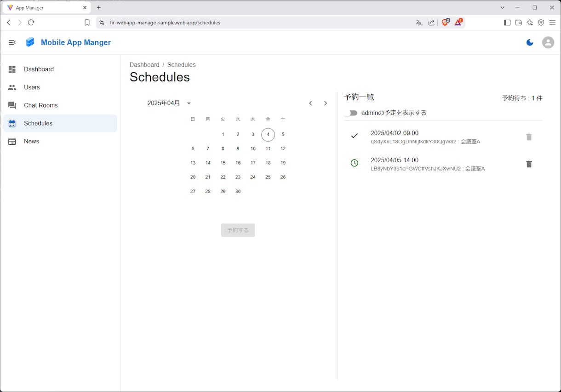
Task: Open News in the sidebar
Action: pos(60,142)
